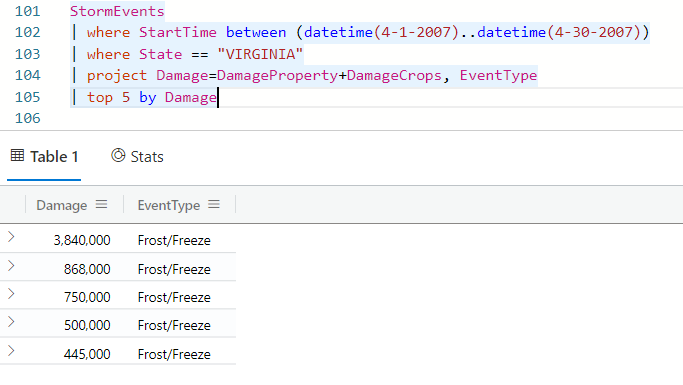
Task: Expand the row with 750,000 damage
Action: pos(11,294)
